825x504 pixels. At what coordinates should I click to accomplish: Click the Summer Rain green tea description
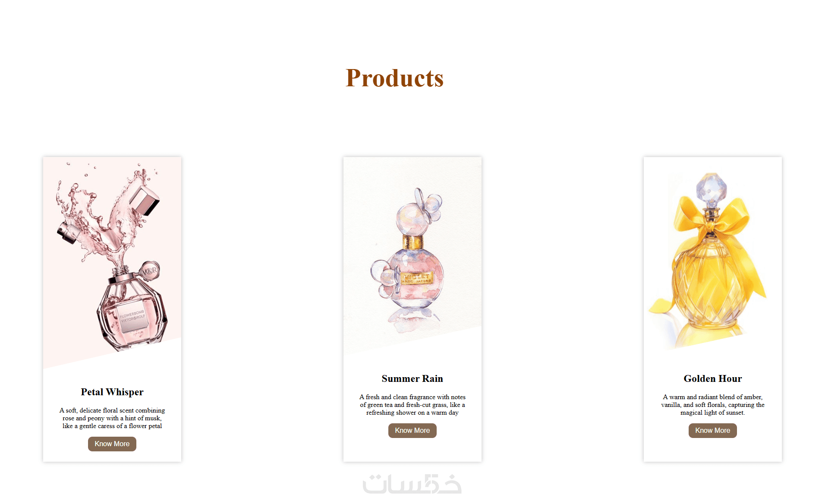[412, 404]
